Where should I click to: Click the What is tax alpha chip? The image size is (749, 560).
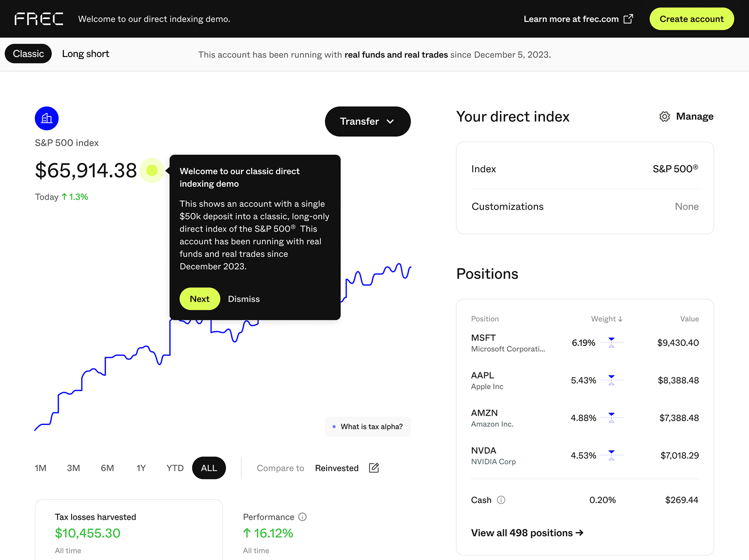(x=368, y=427)
